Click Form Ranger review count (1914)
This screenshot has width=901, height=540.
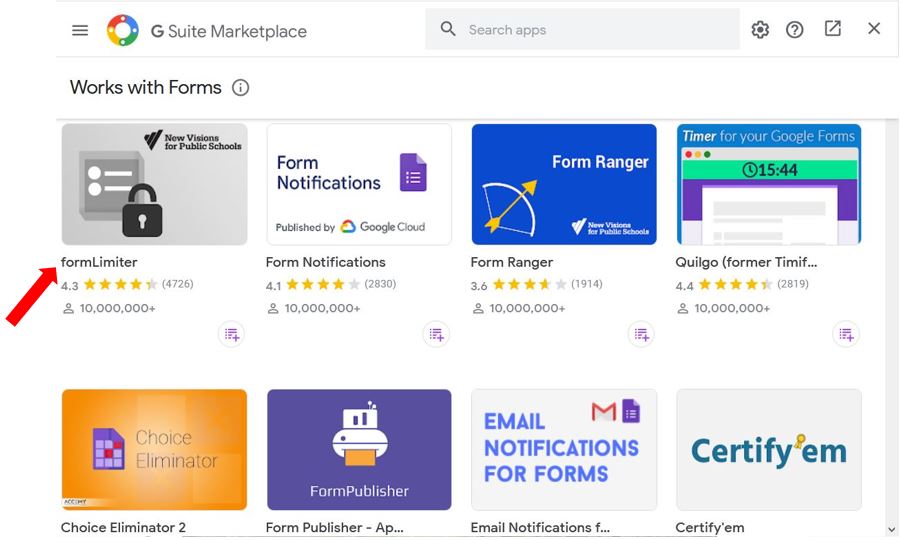587,284
